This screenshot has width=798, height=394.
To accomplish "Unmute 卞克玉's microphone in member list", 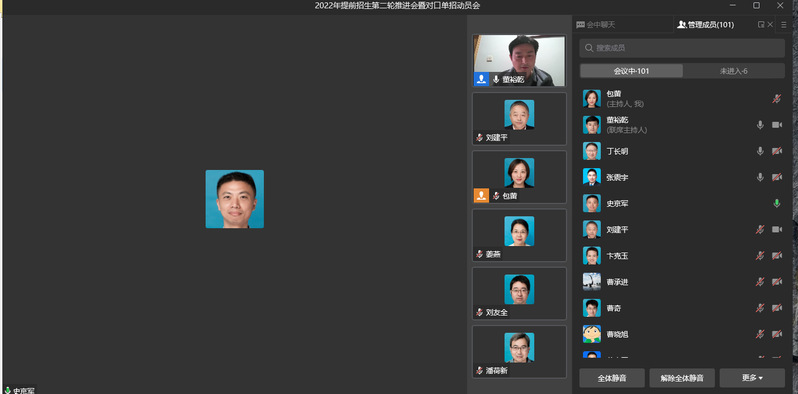I will (x=760, y=256).
